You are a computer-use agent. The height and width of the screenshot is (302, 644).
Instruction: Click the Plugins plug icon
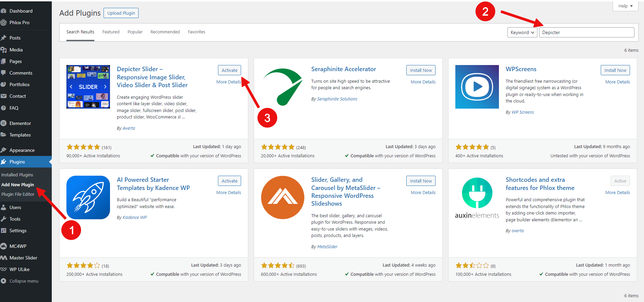3,162
